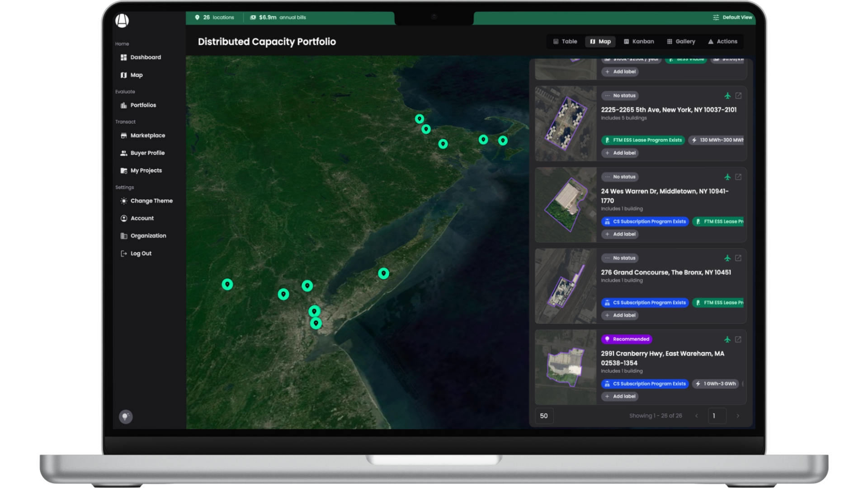Open external link icon for 24 Wes Warren Dr
This screenshot has width=868, height=488.
click(738, 177)
